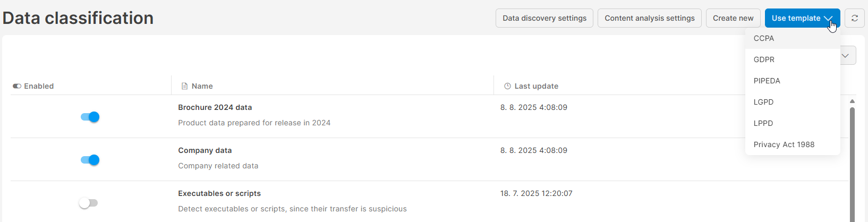Click the vertical scrollbar thumb

(852, 165)
